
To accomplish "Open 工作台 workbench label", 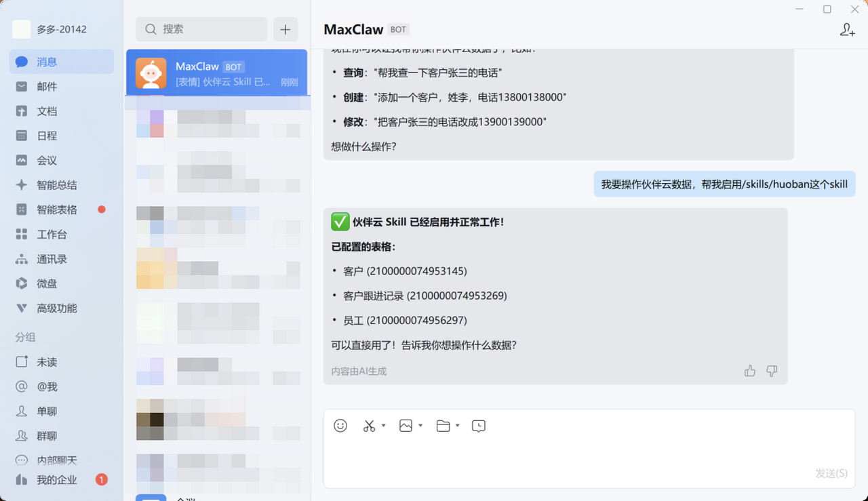I will [52, 234].
